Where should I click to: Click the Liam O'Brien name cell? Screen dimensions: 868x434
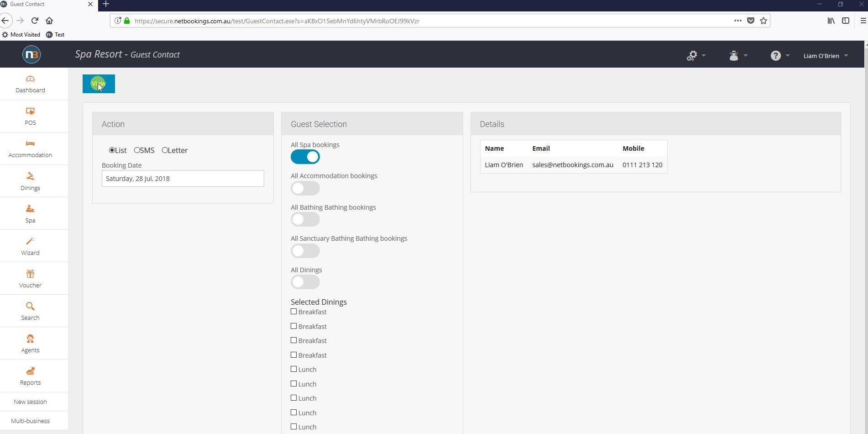click(504, 165)
